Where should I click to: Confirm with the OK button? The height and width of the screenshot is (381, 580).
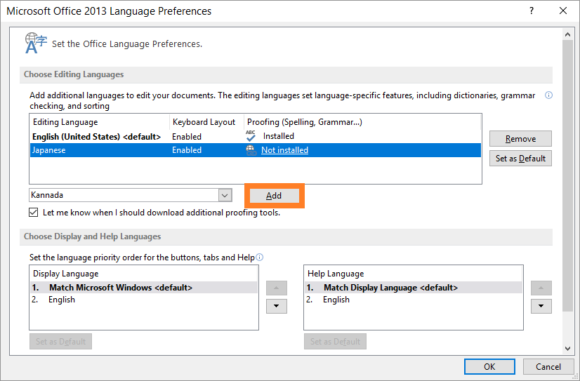coord(489,367)
